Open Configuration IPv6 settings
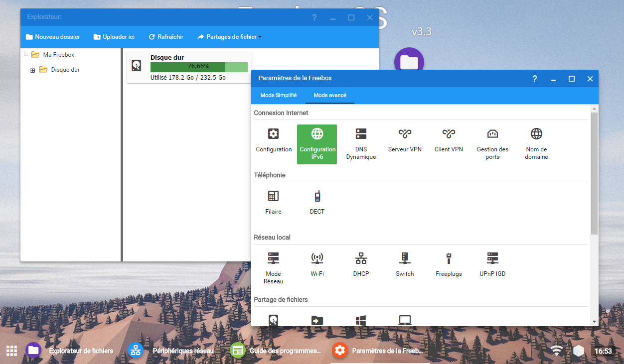 [x=317, y=144]
